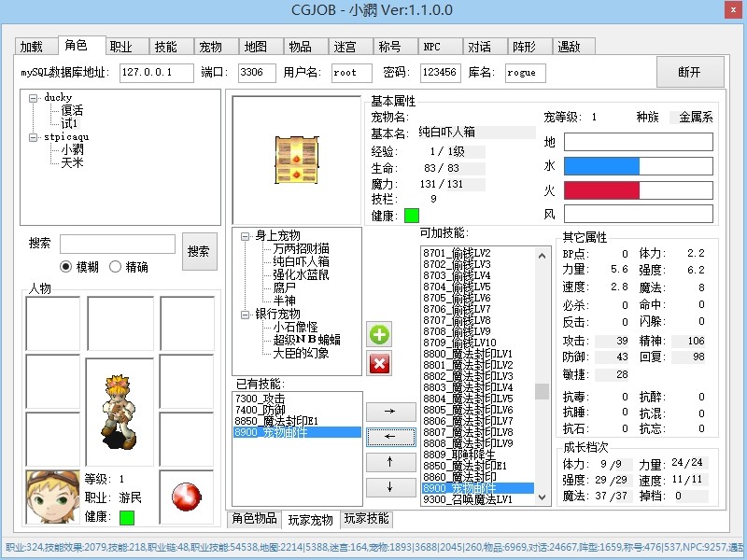
Task: Click the right arrow skill transfer button
Action: coord(391,411)
